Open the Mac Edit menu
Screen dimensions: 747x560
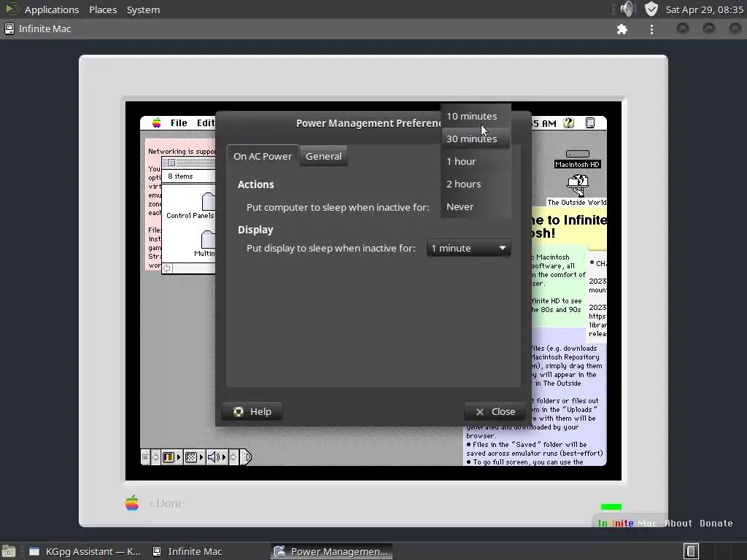[206, 122]
